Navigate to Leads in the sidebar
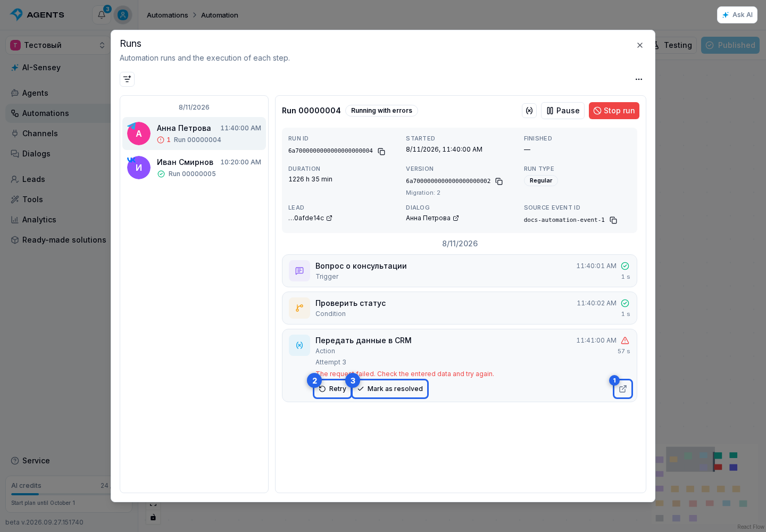Viewport: 766px width, 532px height. [x=58, y=179]
